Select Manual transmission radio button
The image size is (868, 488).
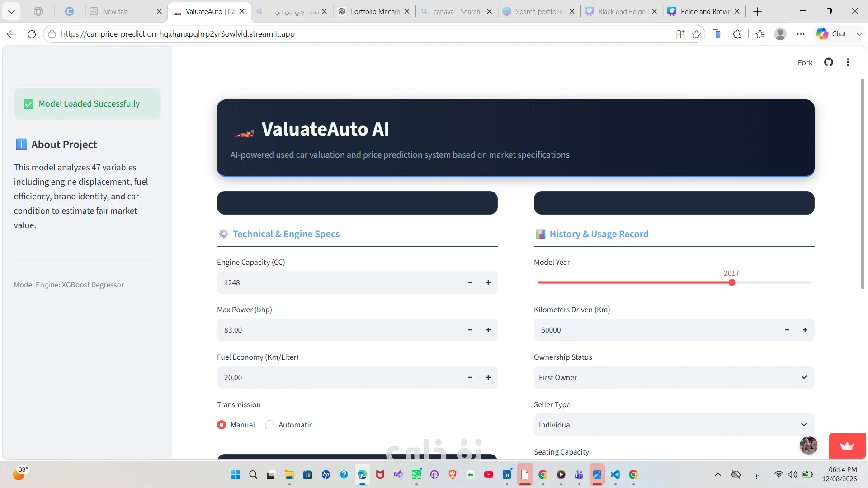click(x=222, y=425)
